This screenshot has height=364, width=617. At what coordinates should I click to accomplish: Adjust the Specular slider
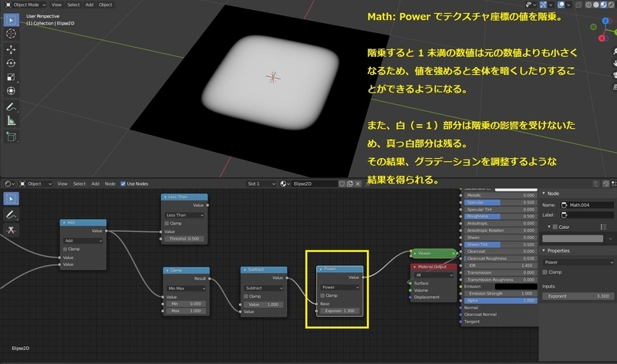[x=500, y=202]
